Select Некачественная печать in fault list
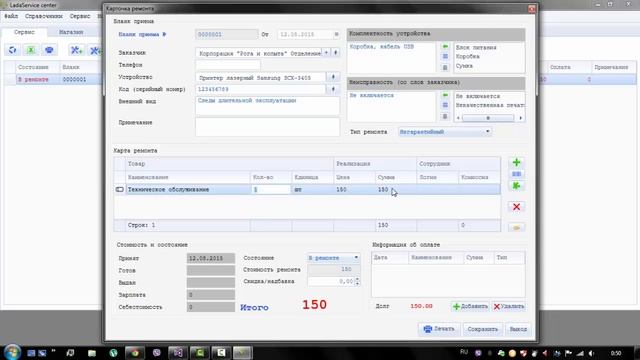The image size is (640, 360). 490,105
